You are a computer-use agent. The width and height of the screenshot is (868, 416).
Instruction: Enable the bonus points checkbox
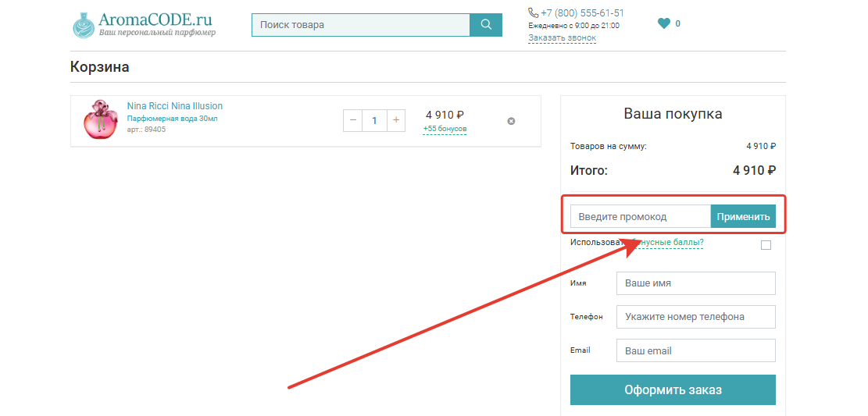pos(766,245)
